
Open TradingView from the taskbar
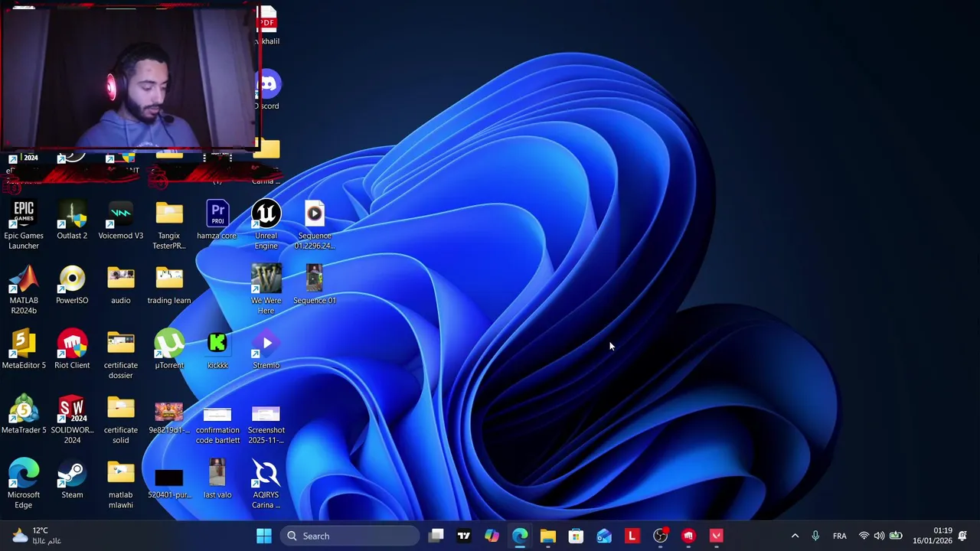tap(464, 536)
